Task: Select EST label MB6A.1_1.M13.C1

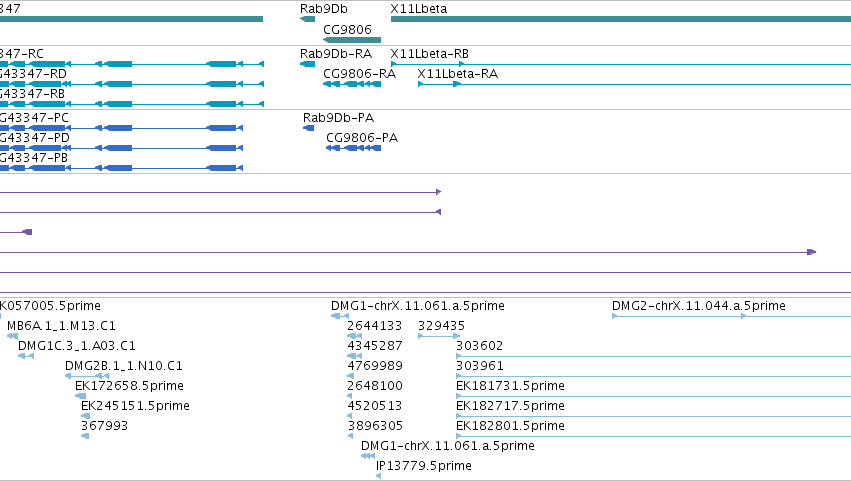Action: [x=61, y=326]
